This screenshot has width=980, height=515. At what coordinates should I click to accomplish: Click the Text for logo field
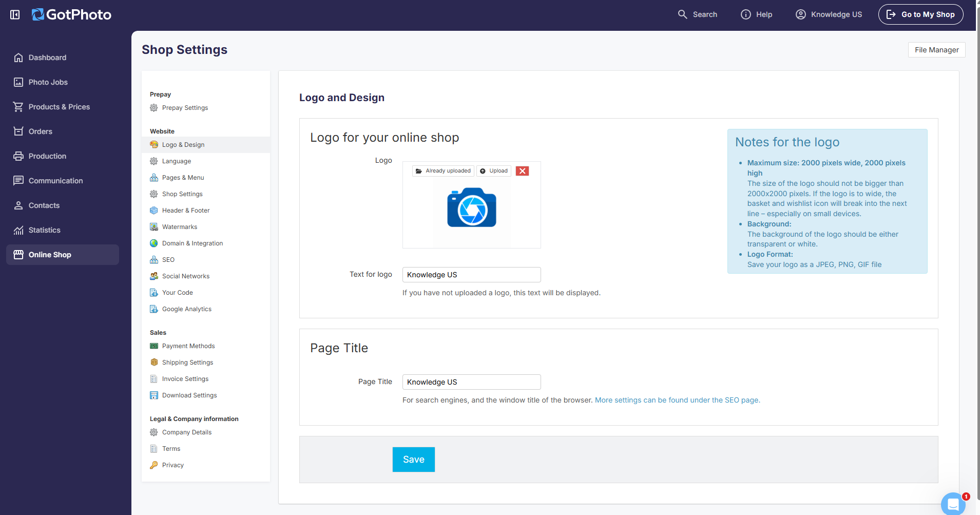pos(472,275)
